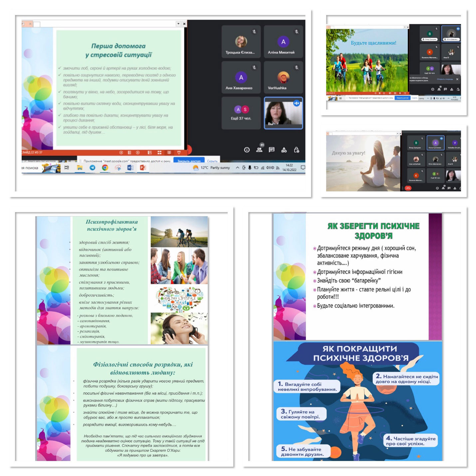The image size is (476, 476).
Task: Click 'Скрыть' link in large sharing bar
Action: click(x=212, y=161)
